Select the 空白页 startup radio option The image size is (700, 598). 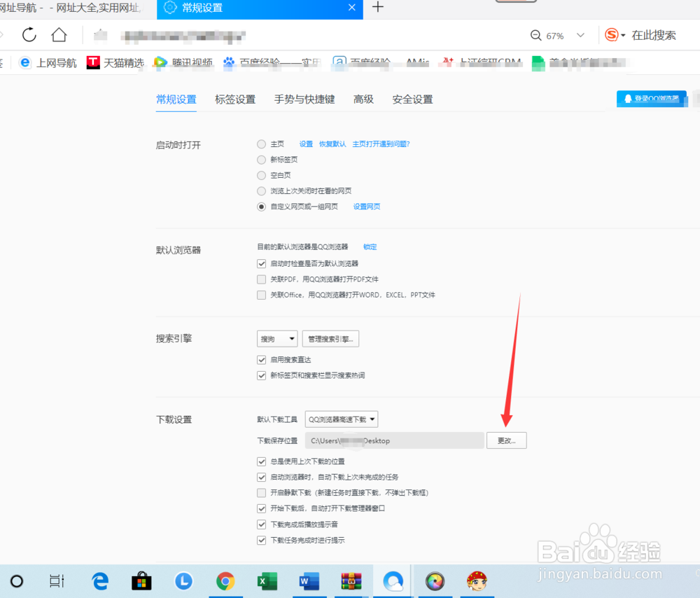262,176
